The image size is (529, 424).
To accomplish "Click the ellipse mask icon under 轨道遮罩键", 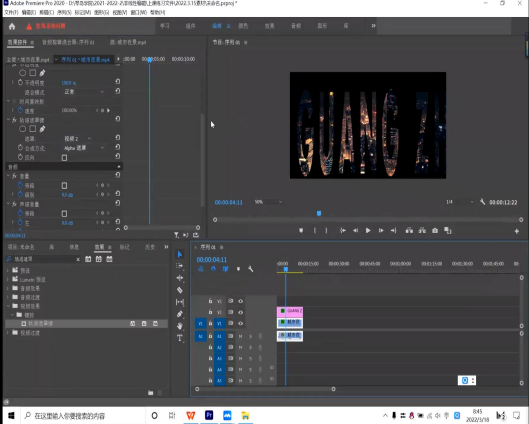I will pos(22,129).
